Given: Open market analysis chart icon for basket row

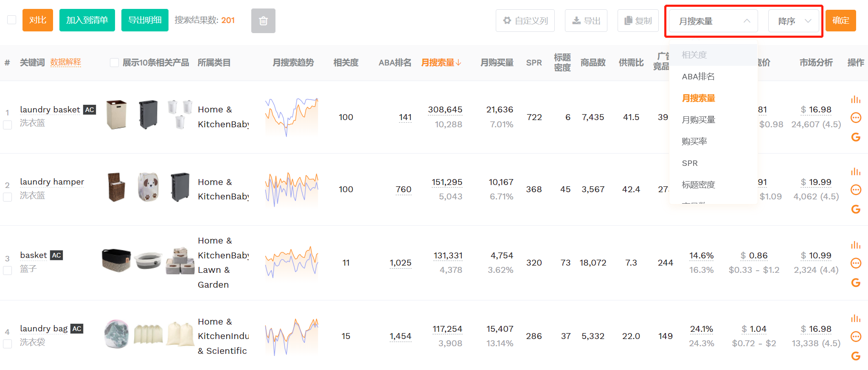Looking at the screenshot, I should [x=856, y=245].
